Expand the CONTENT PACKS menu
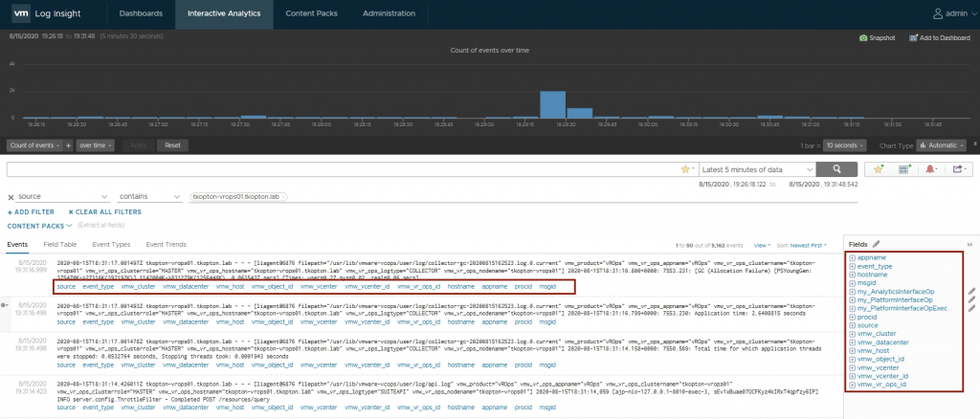This screenshot has height=419, width=980. (39, 226)
